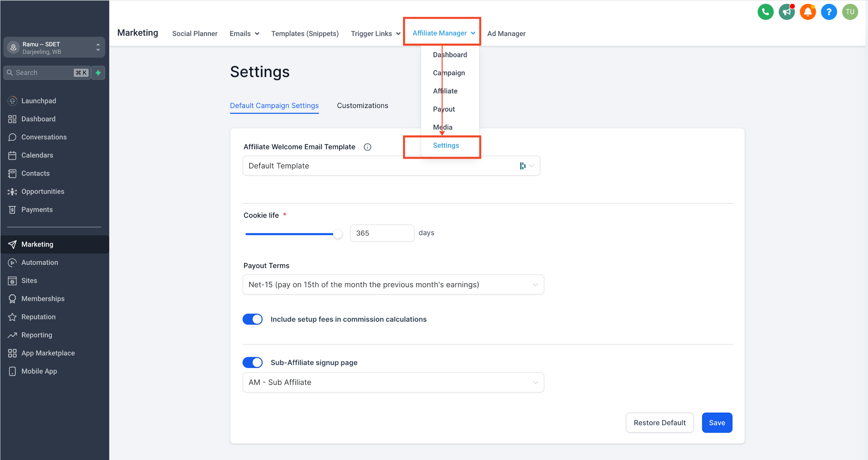Click info icon beside Affiliate Welcome Email Template
Image resolution: width=868 pixels, height=460 pixels.
pos(367,147)
